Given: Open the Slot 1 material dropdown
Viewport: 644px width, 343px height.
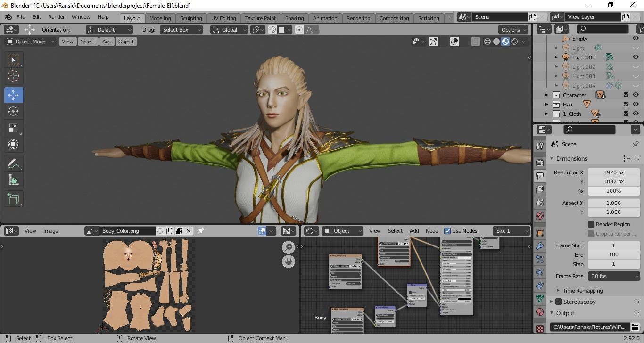Looking at the screenshot, I should [x=512, y=231].
